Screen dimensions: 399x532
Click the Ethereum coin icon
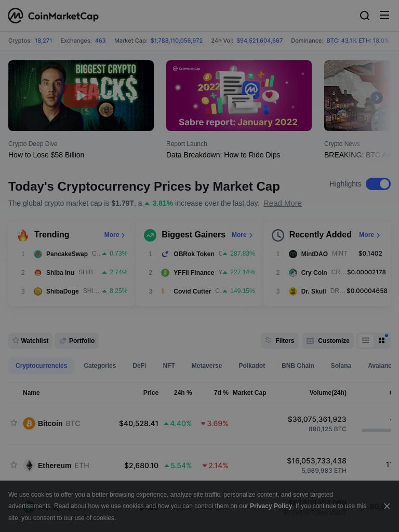(29, 465)
